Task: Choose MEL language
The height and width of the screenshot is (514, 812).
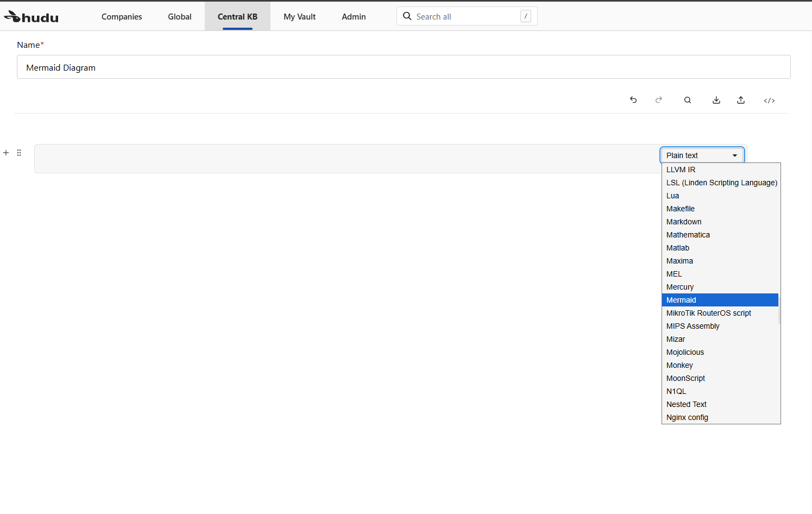Action: tap(720, 274)
